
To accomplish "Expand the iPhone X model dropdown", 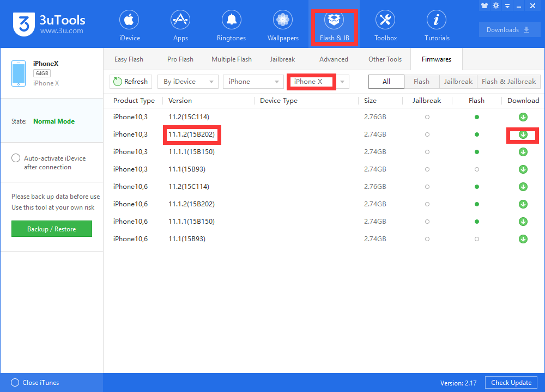I will [x=342, y=82].
